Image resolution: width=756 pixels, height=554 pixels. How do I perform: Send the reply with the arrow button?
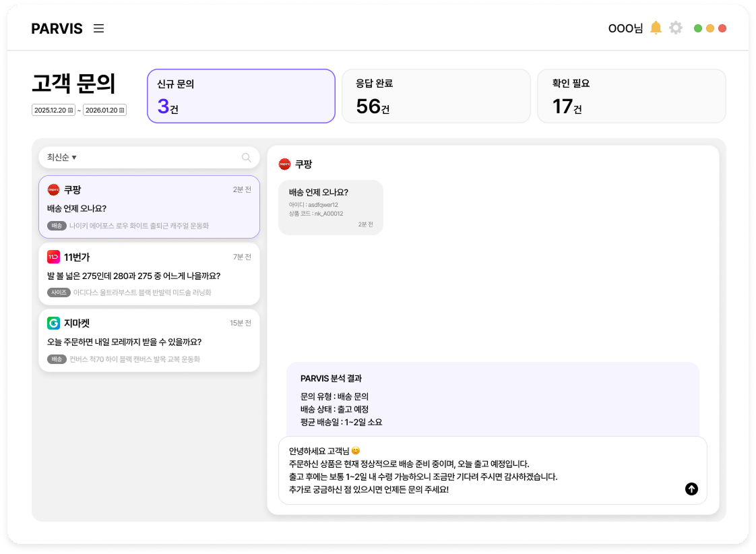(691, 489)
